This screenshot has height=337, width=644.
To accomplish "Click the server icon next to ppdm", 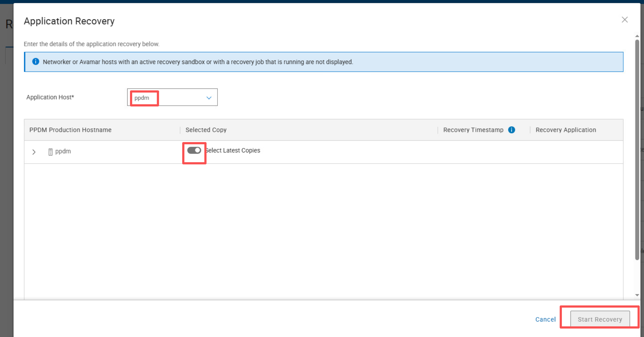I will click(x=50, y=152).
